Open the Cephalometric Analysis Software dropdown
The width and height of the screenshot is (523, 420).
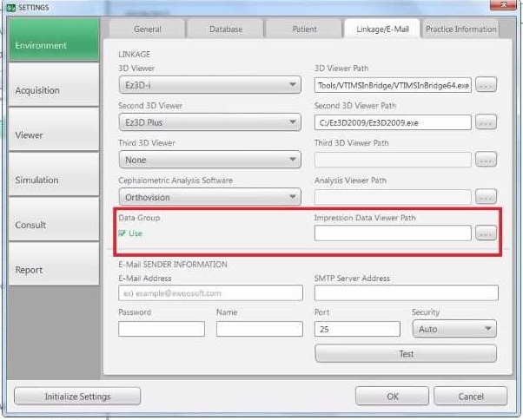pos(210,197)
